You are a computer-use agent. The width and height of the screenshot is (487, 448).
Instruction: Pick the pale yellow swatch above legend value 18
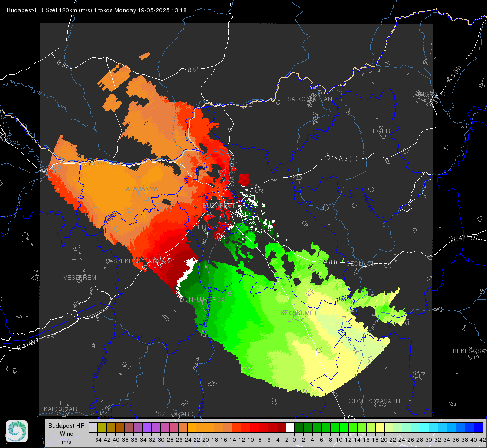pos(380,428)
